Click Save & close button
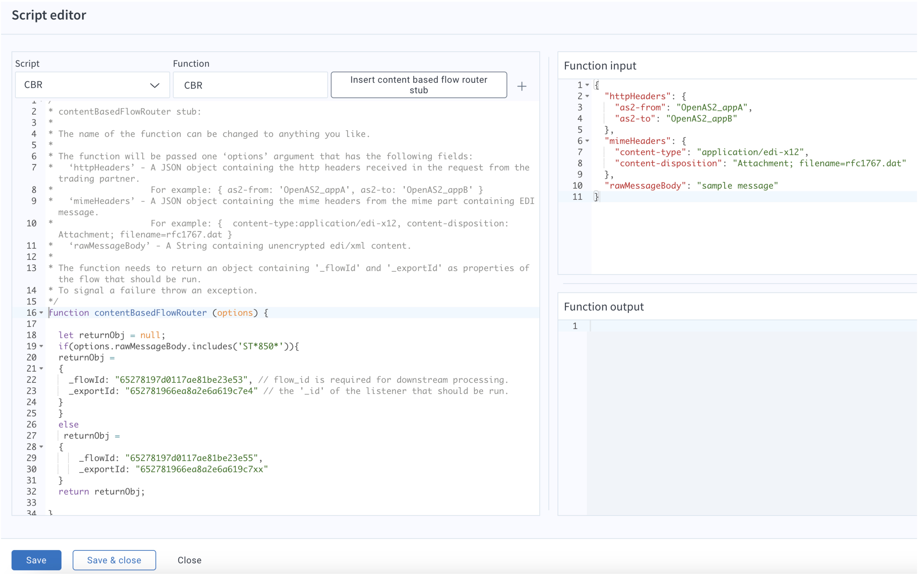 [114, 560]
